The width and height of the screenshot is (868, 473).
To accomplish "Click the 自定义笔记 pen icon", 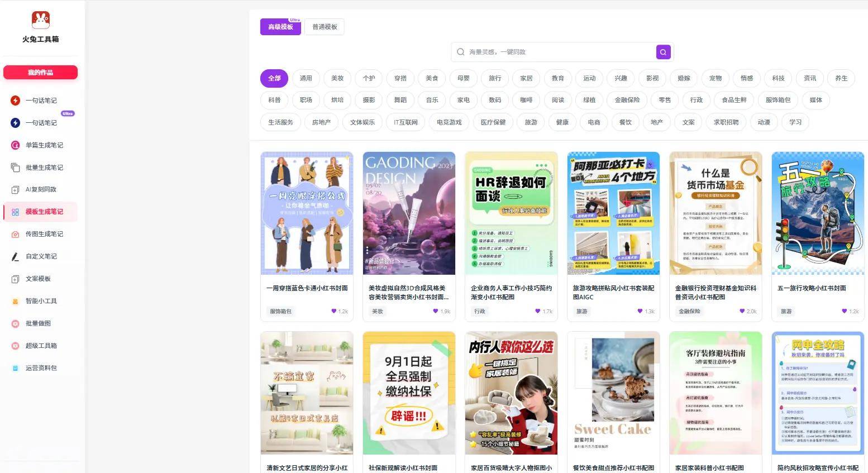I will [x=16, y=256].
